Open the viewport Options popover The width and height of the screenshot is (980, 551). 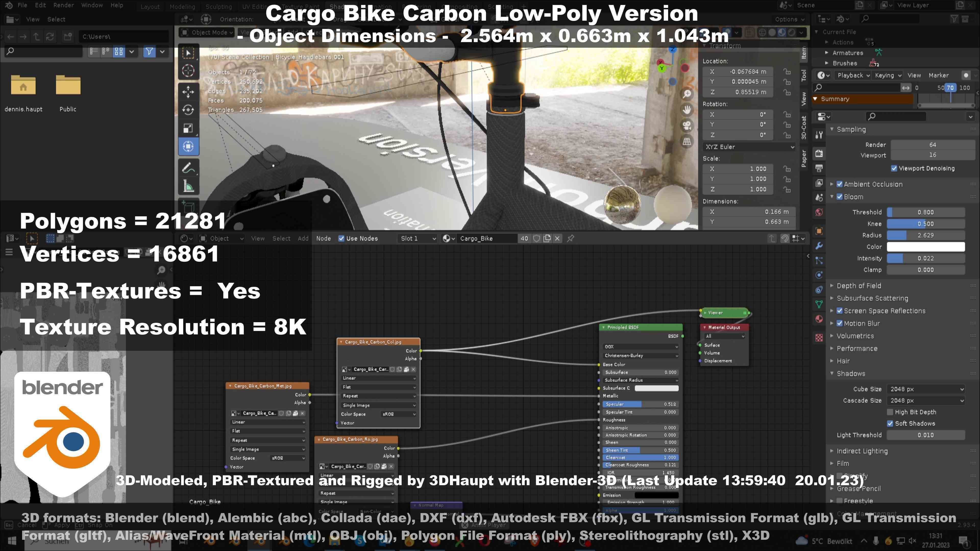click(x=789, y=19)
